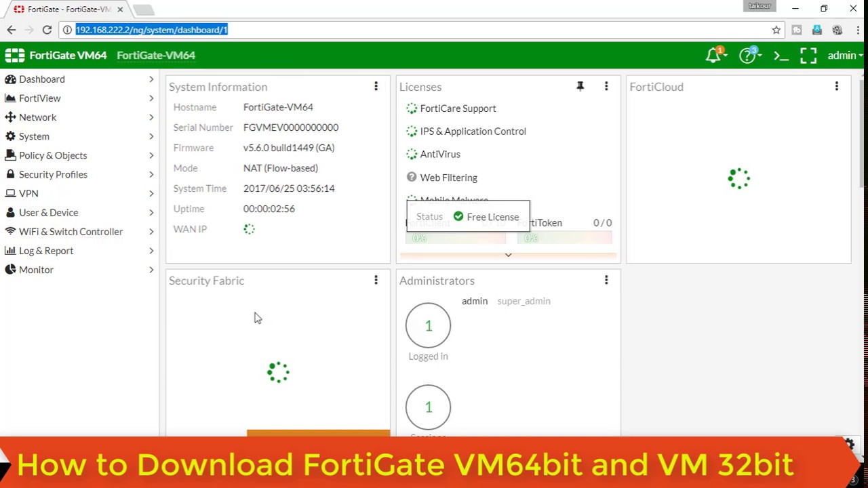Expand the Monitor chevron
This screenshot has width=868, height=488.
pos(151,270)
